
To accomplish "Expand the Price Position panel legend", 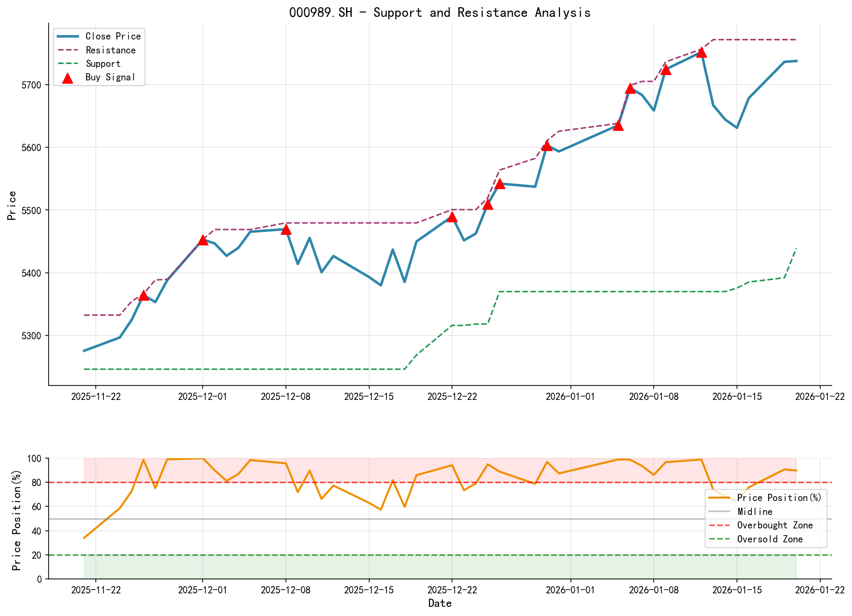I will tap(765, 518).
